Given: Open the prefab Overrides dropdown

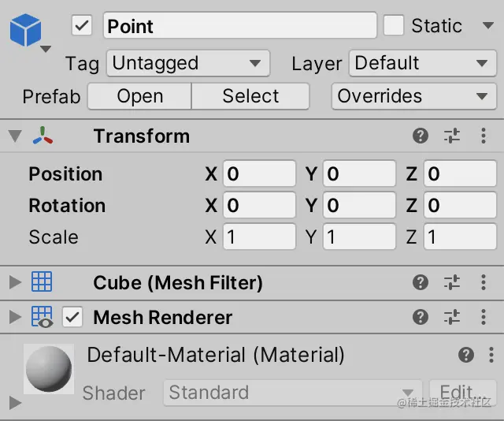Looking at the screenshot, I should pos(413,96).
